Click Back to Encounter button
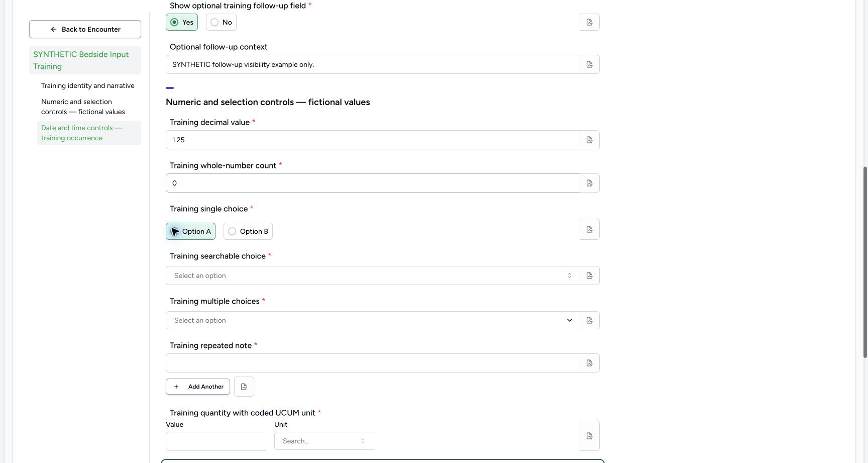 click(85, 29)
